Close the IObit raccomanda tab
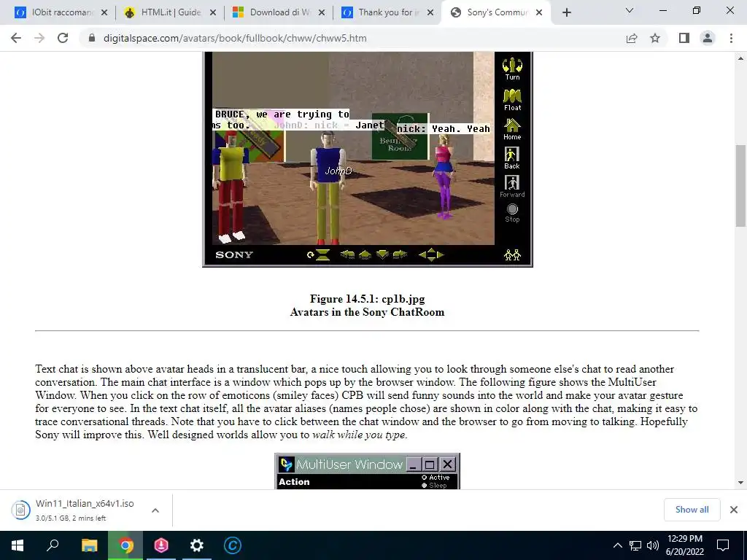 coord(104,12)
